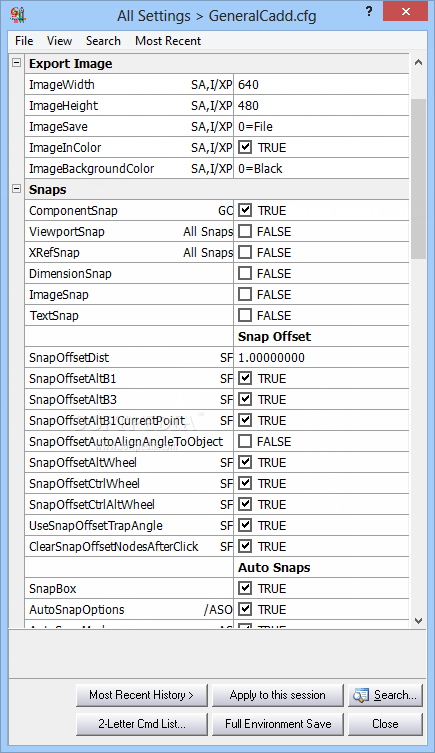Viewport: 435px width, 753px height.
Task: Enable the ViewportSnap checkbox
Action: (245, 231)
